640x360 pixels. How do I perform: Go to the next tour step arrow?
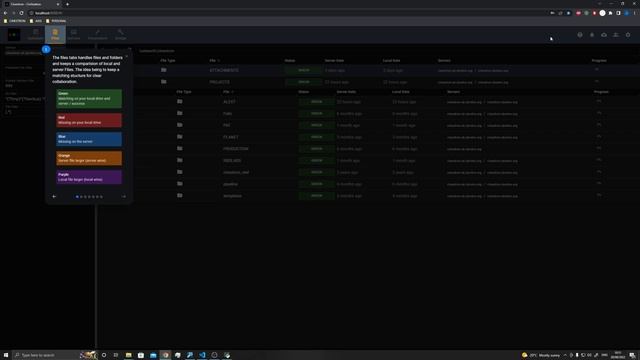coord(124,196)
